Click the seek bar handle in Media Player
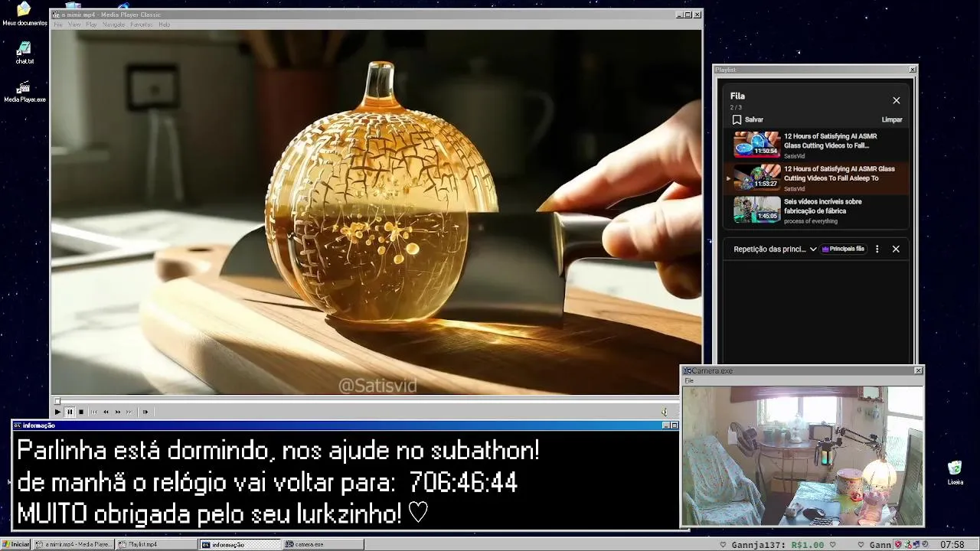The width and height of the screenshot is (980, 551). tap(57, 400)
